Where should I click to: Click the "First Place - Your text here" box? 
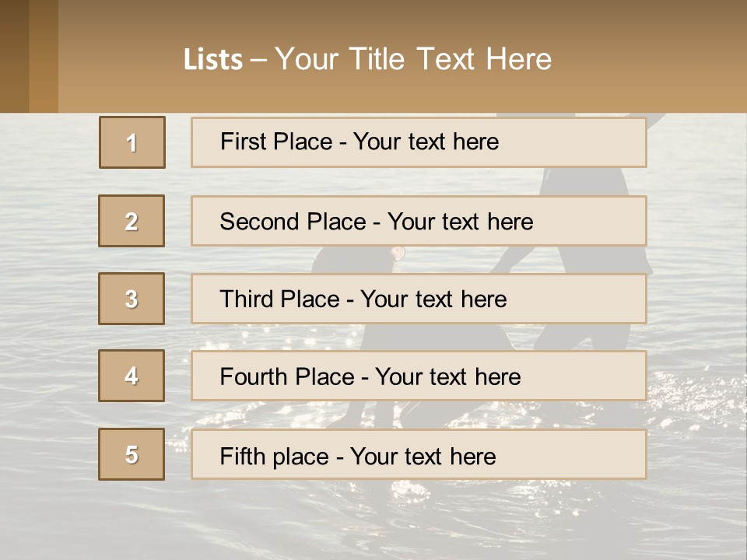419,142
